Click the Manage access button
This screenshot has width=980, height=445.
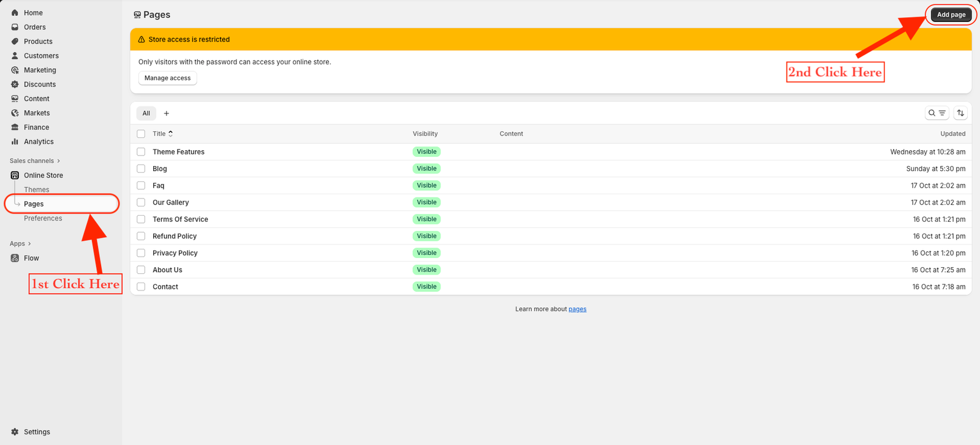coord(167,78)
